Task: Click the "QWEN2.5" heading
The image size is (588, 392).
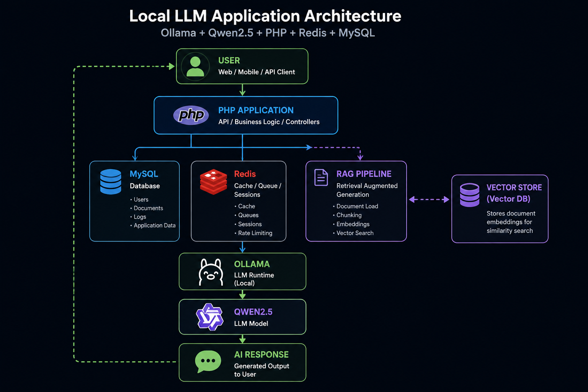Action: point(253,312)
